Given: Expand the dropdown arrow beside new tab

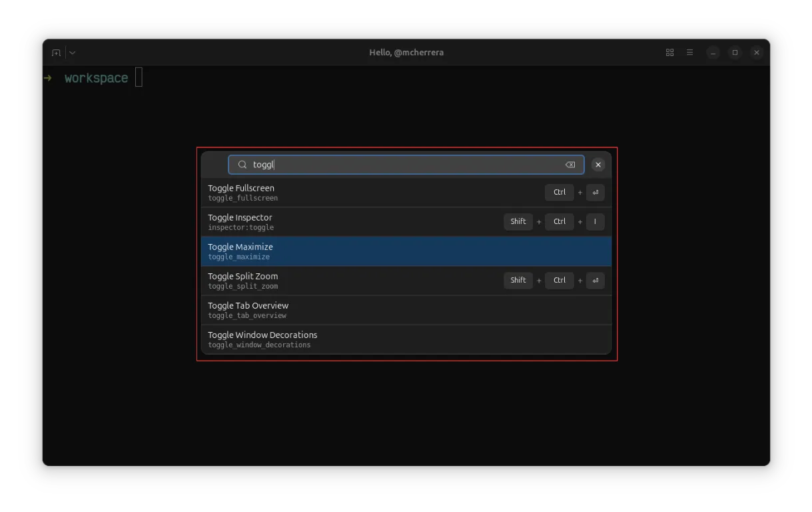Looking at the screenshot, I should [x=72, y=53].
